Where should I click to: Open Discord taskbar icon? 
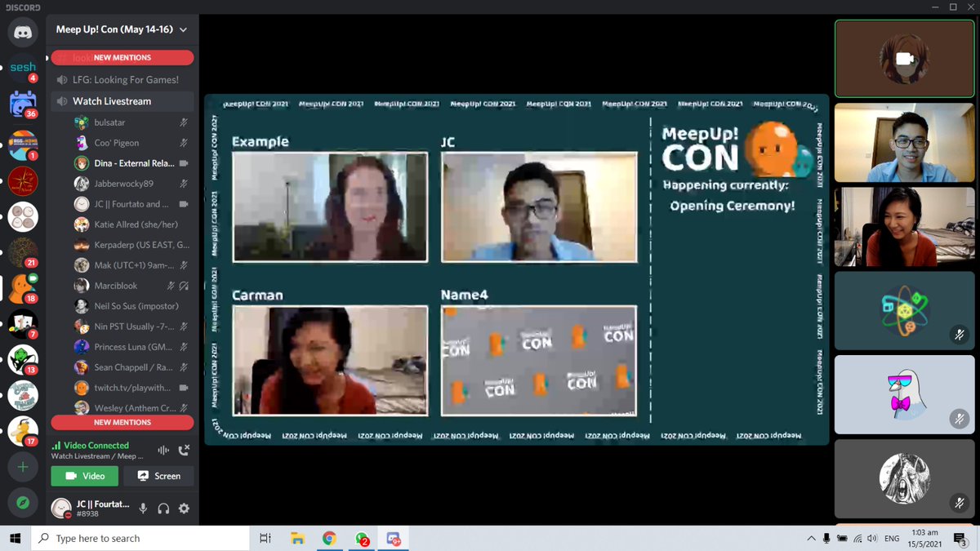pos(394,538)
